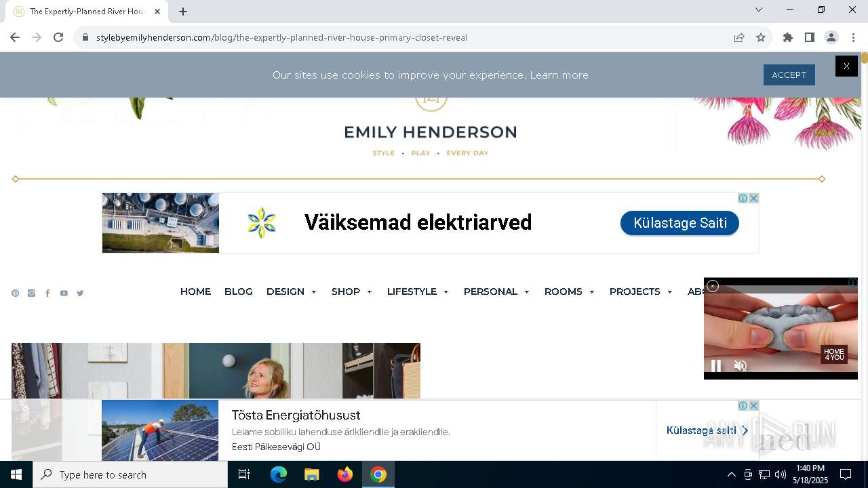Image resolution: width=868 pixels, height=488 pixels.
Task: Open Chrome three-dot menu
Action: [853, 37]
